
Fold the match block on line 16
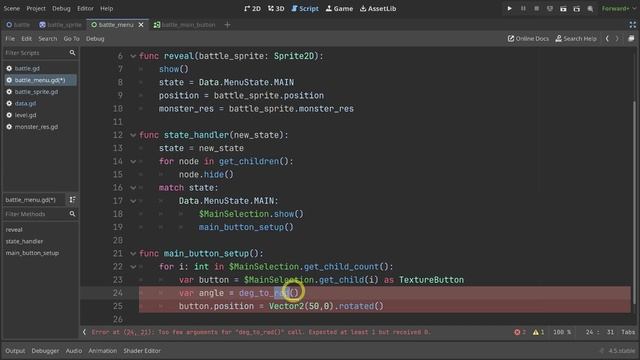coord(133,188)
